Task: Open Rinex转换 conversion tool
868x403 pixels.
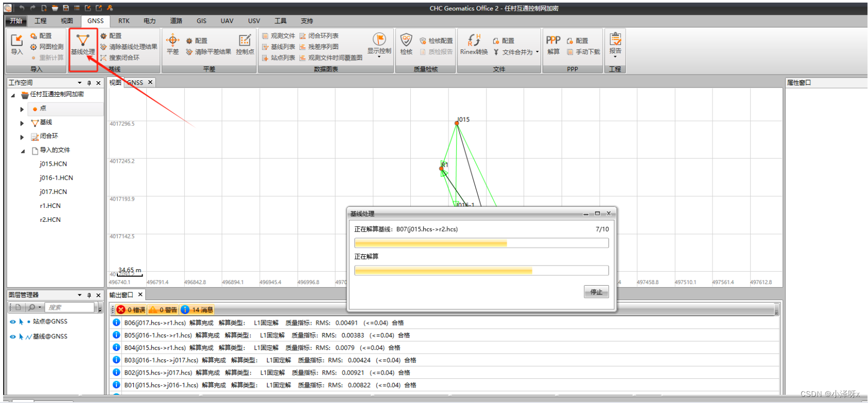Action: point(474,45)
